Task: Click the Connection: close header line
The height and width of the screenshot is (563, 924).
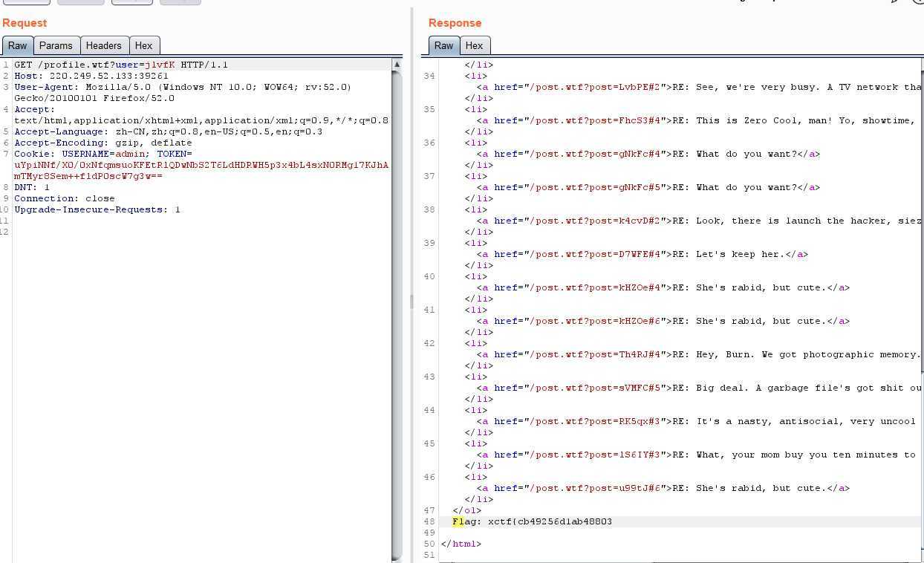Action: 65,198
